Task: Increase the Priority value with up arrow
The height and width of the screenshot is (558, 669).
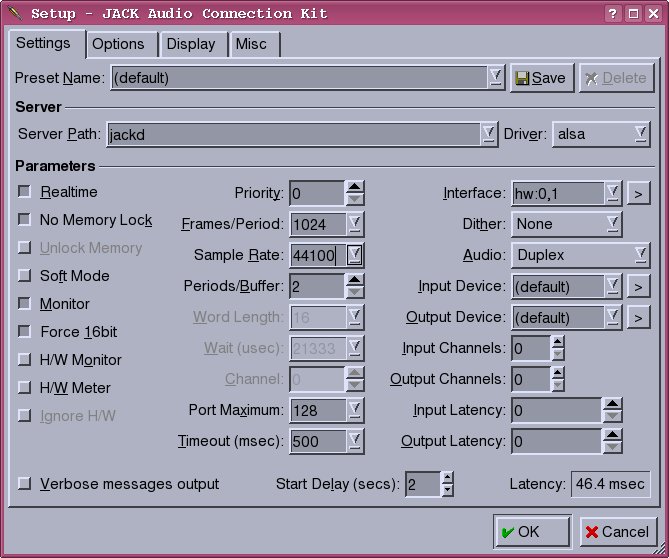Action: (x=354, y=187)
